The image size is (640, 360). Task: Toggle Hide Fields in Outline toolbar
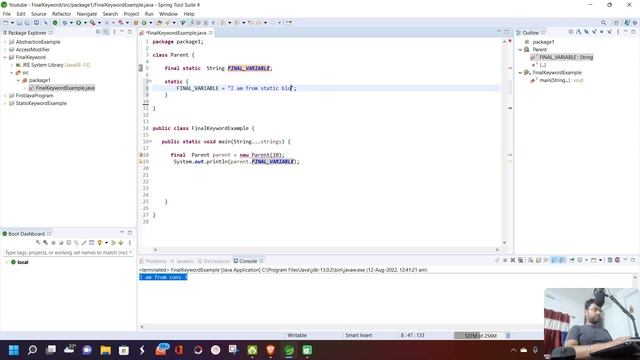(587, 32)
